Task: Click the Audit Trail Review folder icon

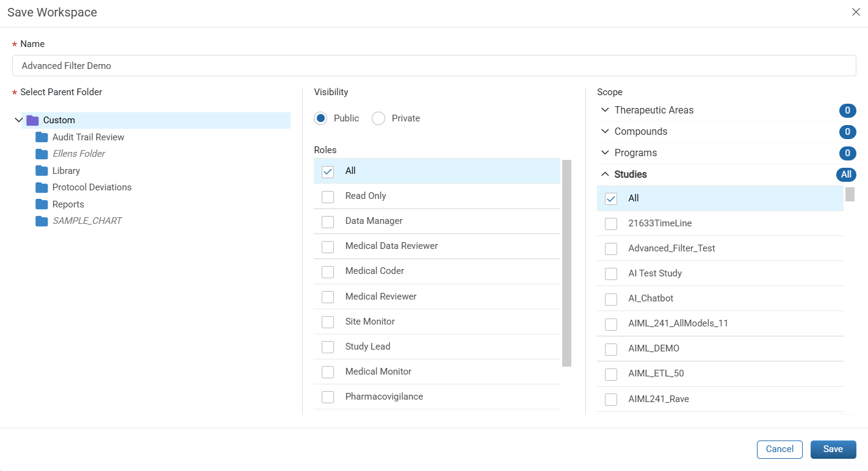Action: (x=42, y=137)
